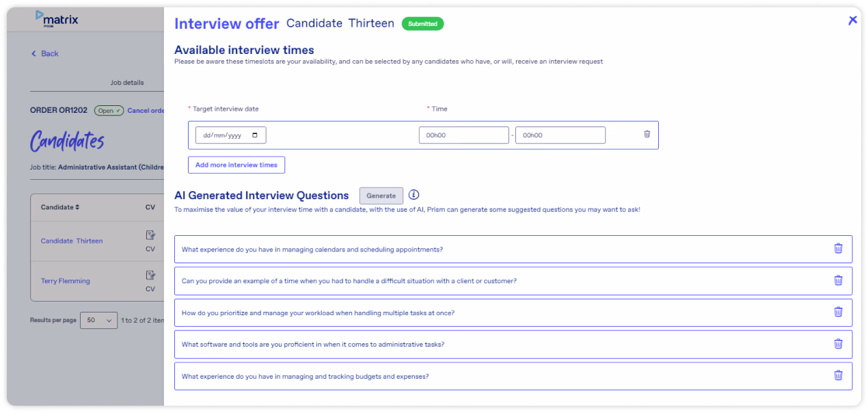The image size is (868, 413).
Task: Click the Generate questions button
Action: 381,195
